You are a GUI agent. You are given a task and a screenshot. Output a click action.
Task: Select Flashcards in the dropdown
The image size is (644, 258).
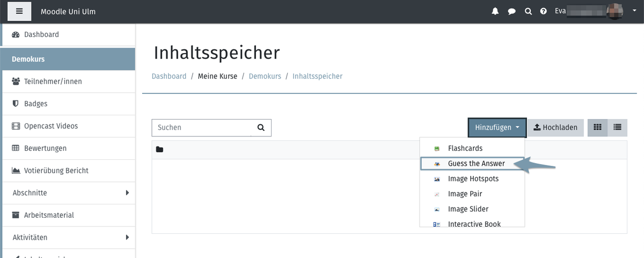[x=465, y=149]
